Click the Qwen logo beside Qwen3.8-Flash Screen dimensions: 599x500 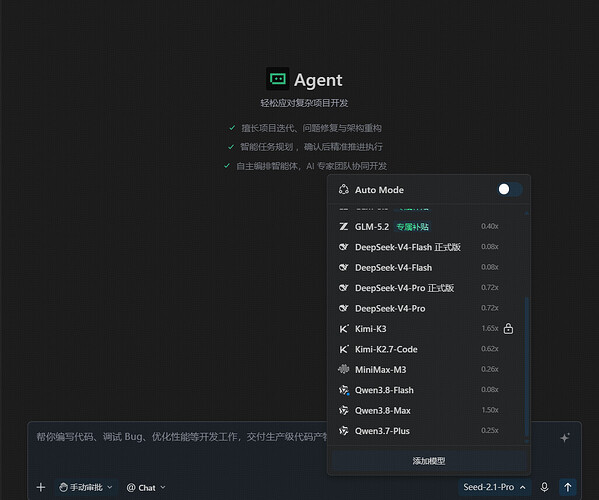point(344,390)
